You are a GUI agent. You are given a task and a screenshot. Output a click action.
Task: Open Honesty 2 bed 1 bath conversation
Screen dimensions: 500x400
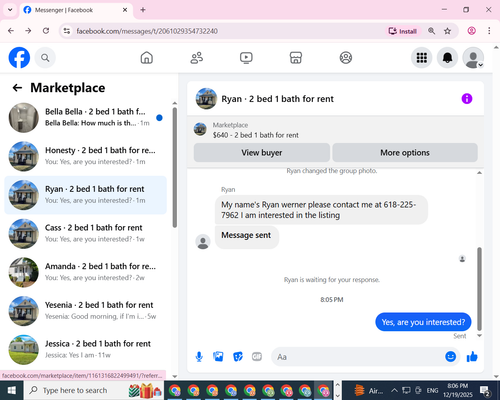[x=85, y=156]
